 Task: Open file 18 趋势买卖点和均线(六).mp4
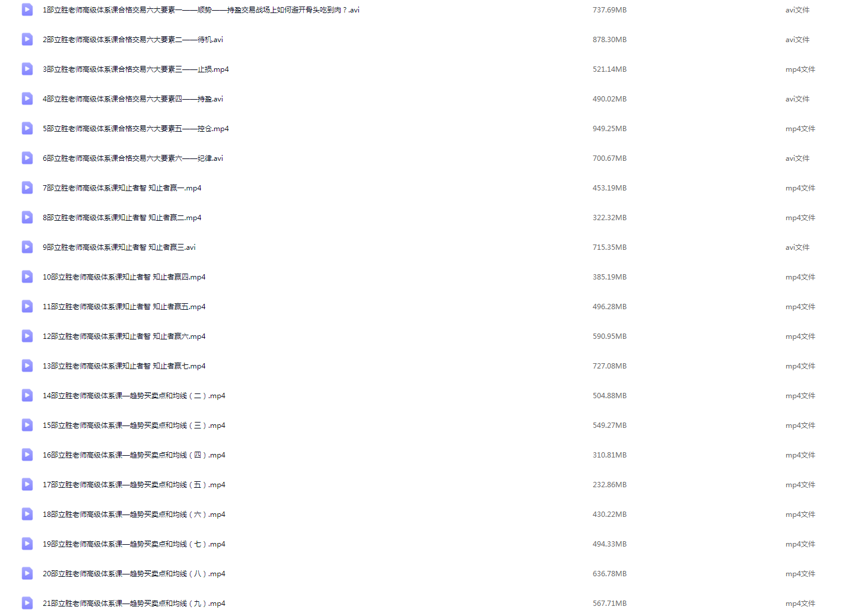coord(134,515)
